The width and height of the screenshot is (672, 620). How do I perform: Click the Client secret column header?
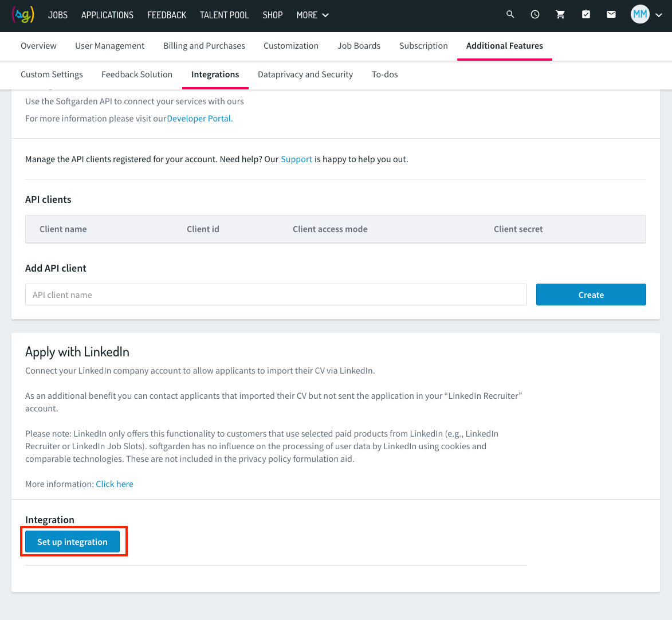[518, 229]
